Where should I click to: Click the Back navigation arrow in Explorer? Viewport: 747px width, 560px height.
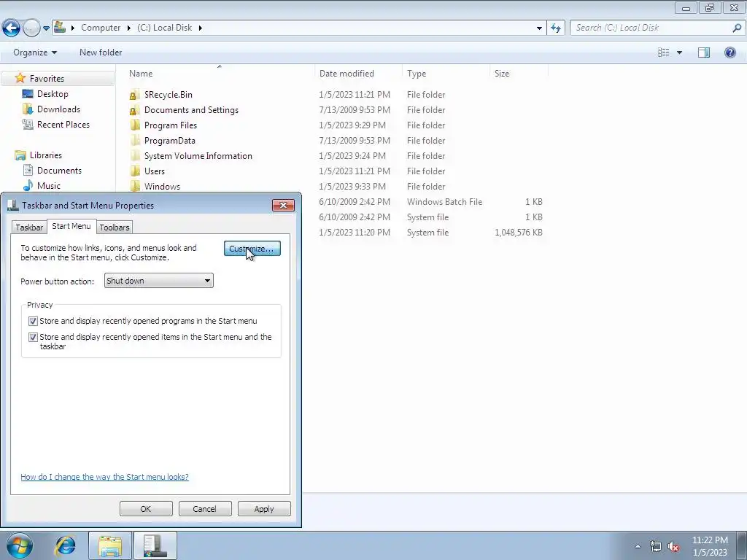(x=11, y=28)
